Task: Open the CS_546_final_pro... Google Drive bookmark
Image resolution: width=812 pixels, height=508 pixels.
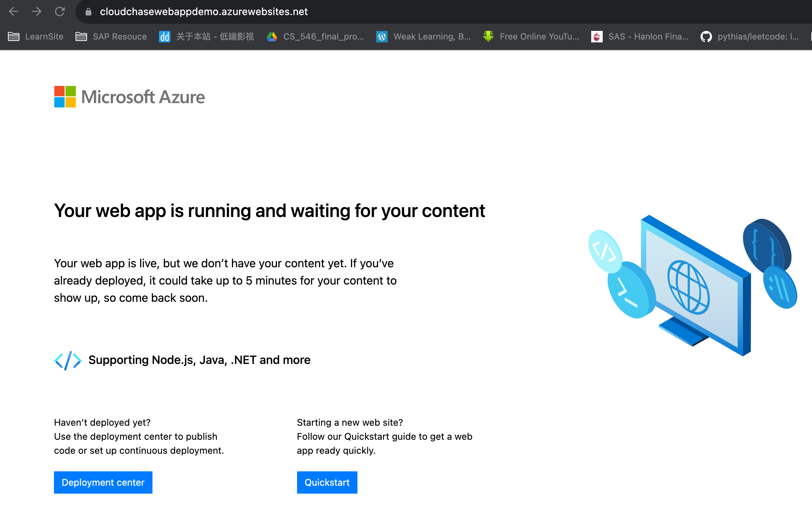Action: pyautogui.click(x=315, y=37)
